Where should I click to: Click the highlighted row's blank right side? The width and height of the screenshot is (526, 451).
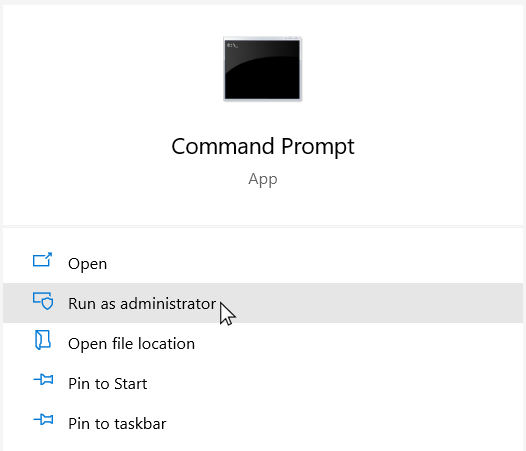pos(379,303)
